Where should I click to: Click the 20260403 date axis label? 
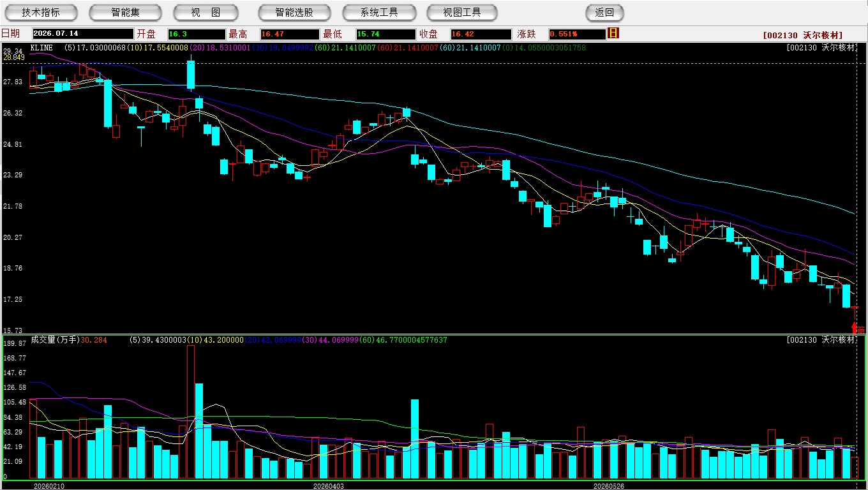click(x=329, y=486)
